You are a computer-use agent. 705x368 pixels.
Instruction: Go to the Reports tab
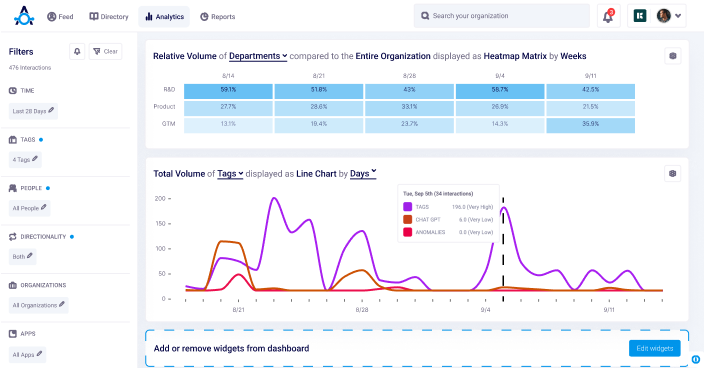point(218,17)
